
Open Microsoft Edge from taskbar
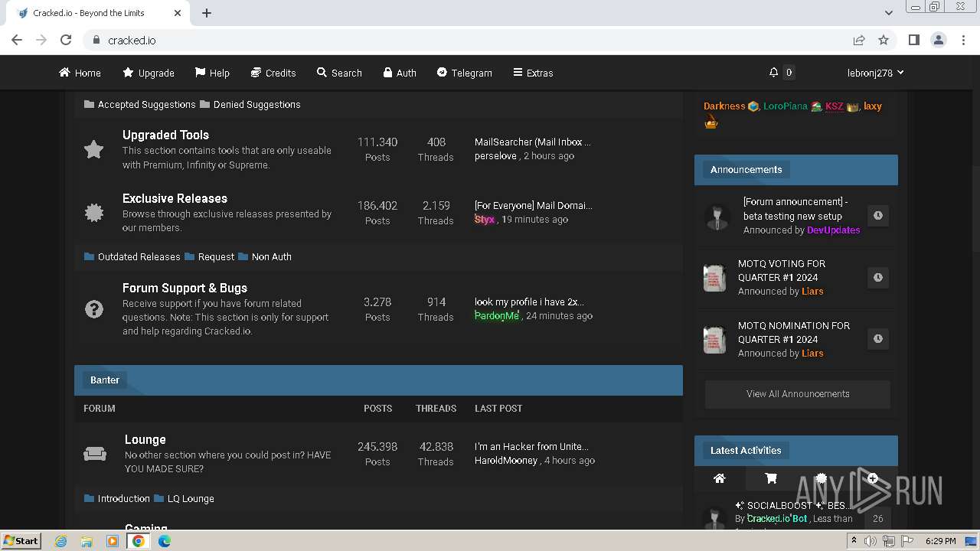click(164, 541)
